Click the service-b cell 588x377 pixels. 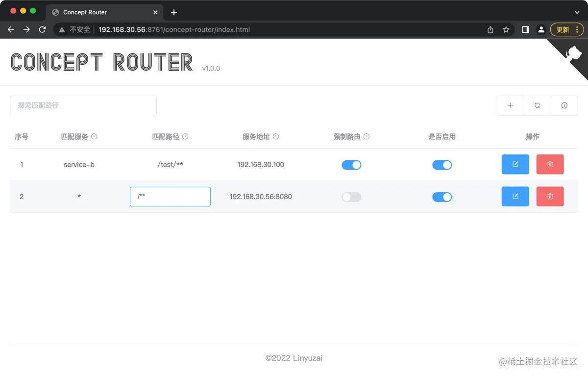(x=79, y=165)
